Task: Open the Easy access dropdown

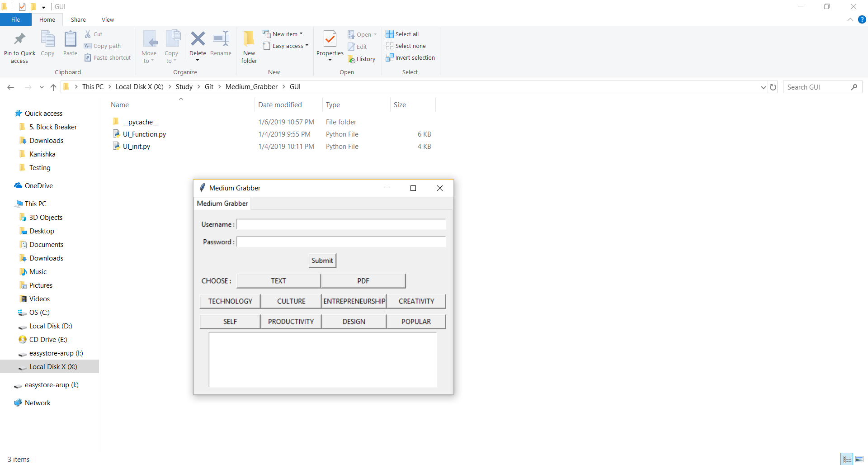Action: click(x=286, y=46)
